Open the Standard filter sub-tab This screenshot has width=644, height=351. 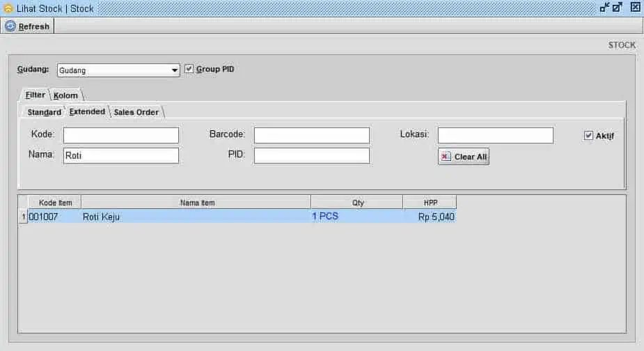44,112
